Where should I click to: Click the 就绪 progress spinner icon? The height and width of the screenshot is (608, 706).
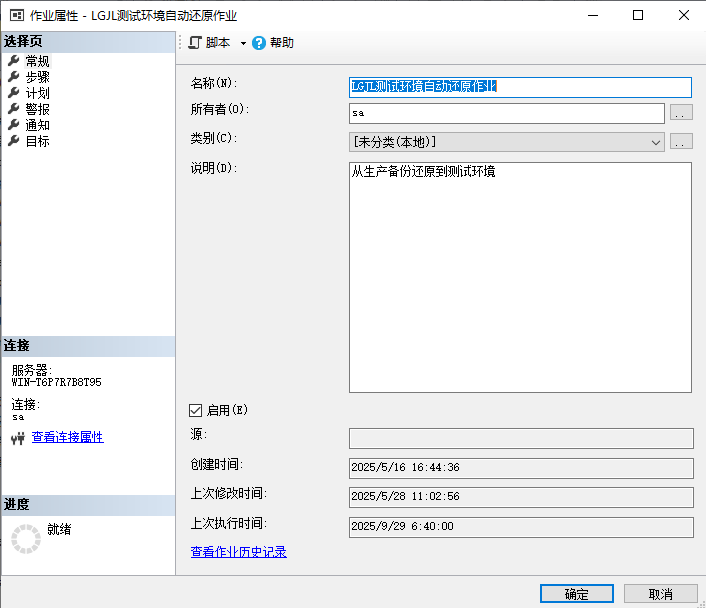point(26,539)
